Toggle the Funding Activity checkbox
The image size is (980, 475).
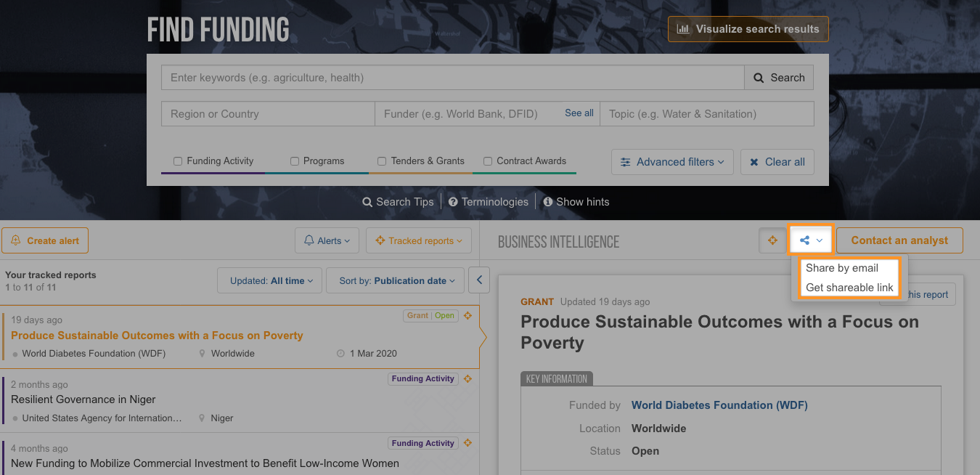point(178,161)
